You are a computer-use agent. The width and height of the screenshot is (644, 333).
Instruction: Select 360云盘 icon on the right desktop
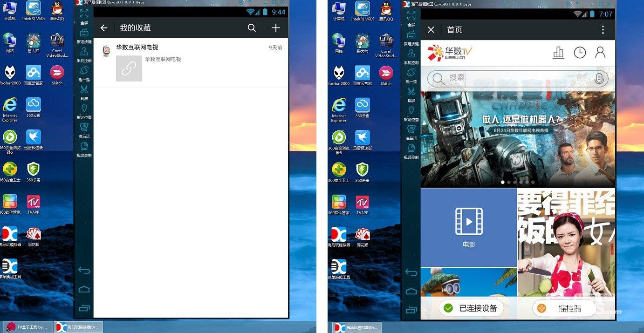pyautogui.click(x=362, y=107)
